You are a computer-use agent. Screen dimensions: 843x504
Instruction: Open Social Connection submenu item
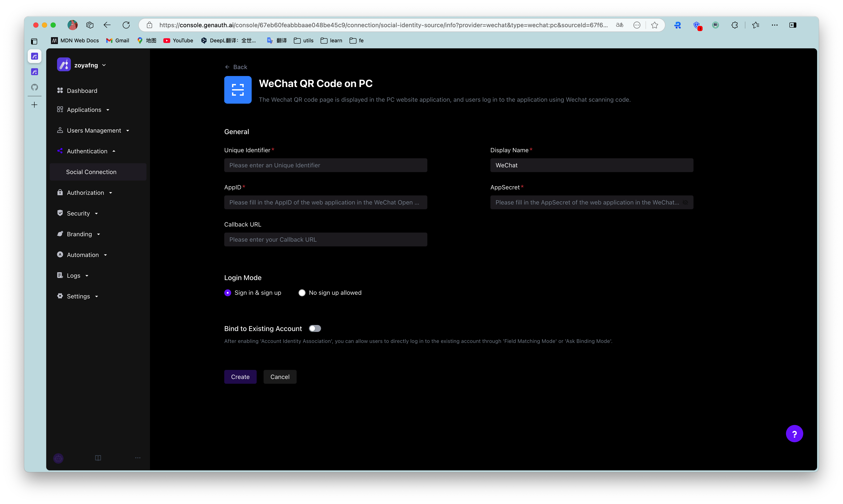[98, 172]
